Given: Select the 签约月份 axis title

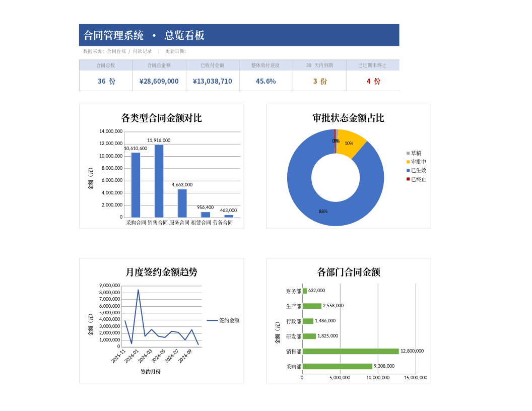Looking at the screenshot, I should 151,372.
